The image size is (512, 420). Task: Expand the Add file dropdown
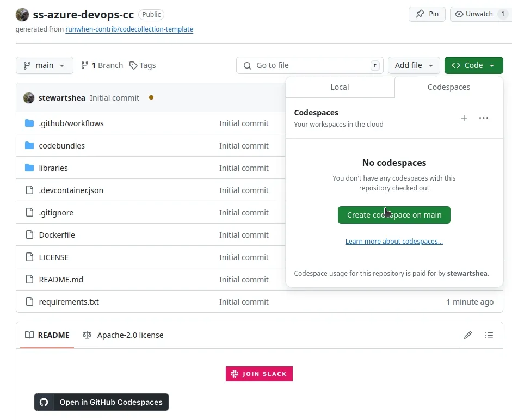tap(414, 65)
